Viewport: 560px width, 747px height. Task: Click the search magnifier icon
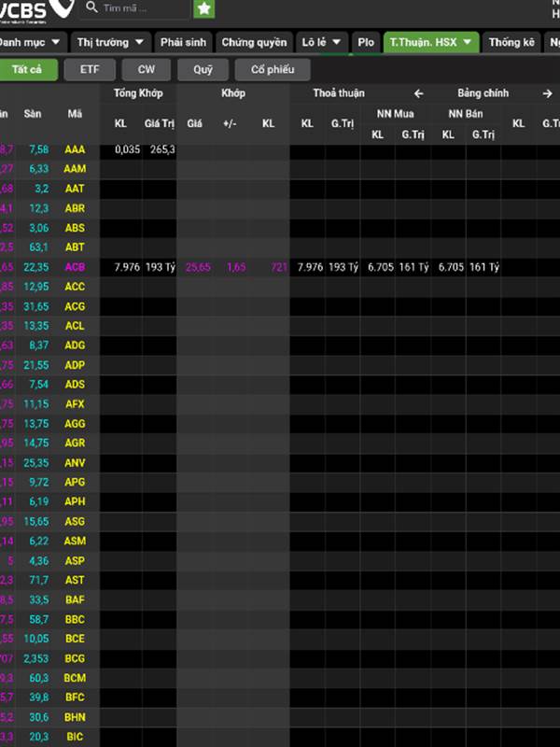91,7
